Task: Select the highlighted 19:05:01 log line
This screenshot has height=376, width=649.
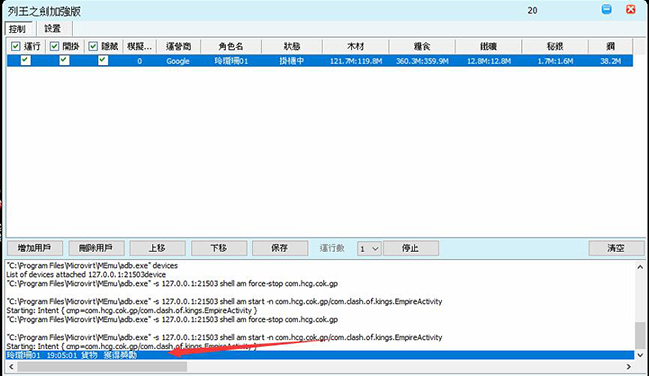Action: (x=320, y=355)
